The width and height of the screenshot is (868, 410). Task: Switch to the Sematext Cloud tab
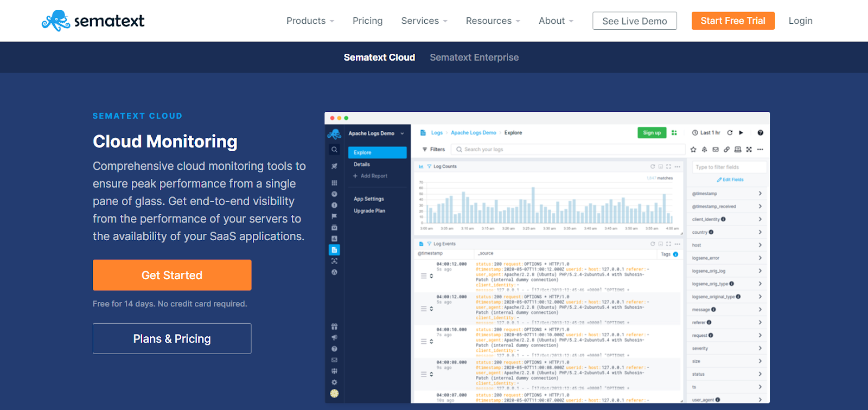pos(379,57)
